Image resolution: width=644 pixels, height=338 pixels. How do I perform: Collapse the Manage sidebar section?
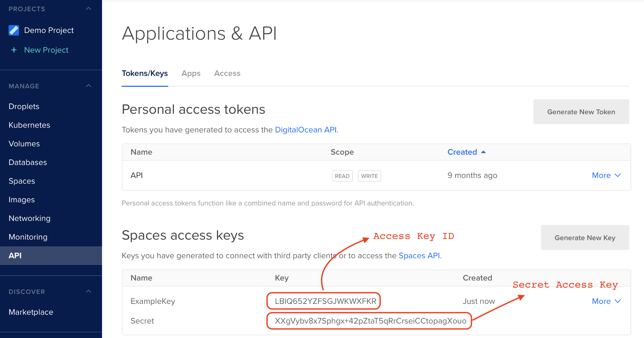click(89, 86)
